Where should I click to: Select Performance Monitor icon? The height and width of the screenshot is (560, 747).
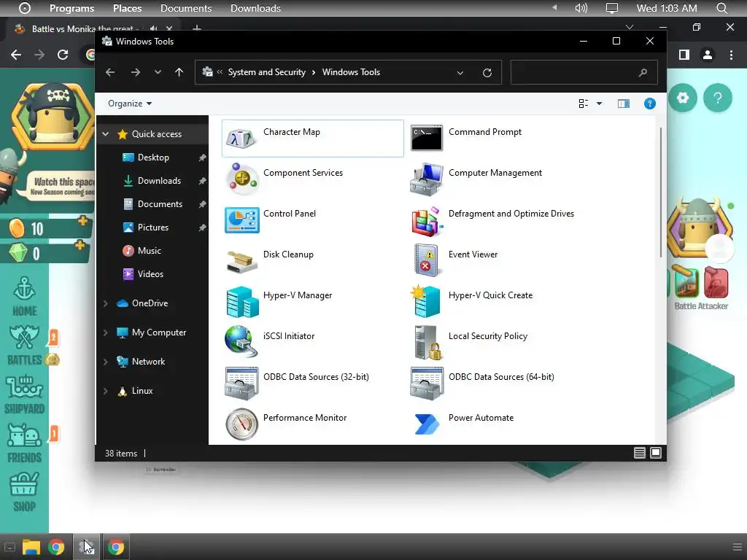241,424
